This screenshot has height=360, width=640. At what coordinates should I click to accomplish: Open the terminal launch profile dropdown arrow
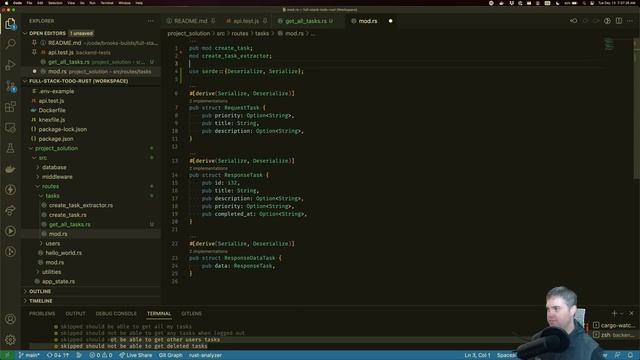point(622,313)
